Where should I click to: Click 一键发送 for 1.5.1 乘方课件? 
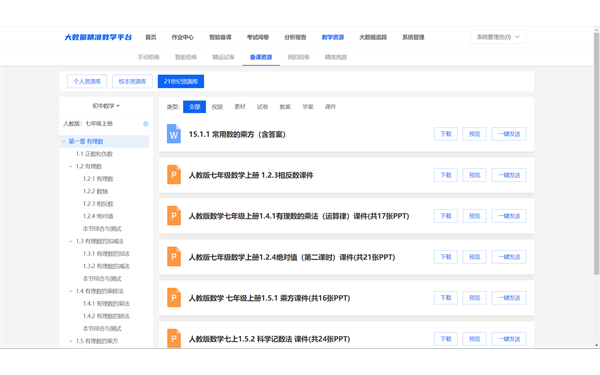coord(509,298)
